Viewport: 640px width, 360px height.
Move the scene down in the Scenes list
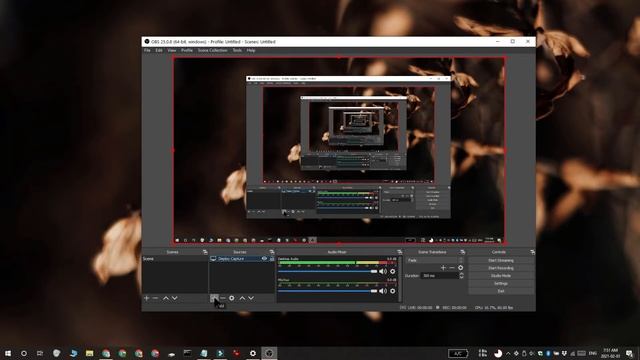click(175, 298)
